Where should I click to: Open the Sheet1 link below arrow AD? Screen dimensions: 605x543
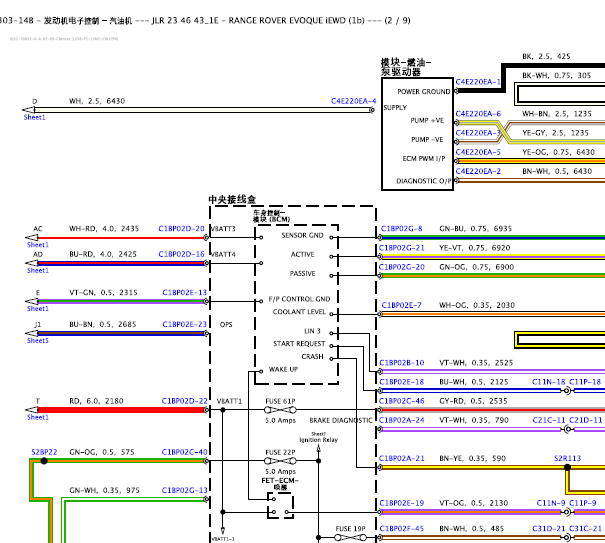[x=38, y=271]
